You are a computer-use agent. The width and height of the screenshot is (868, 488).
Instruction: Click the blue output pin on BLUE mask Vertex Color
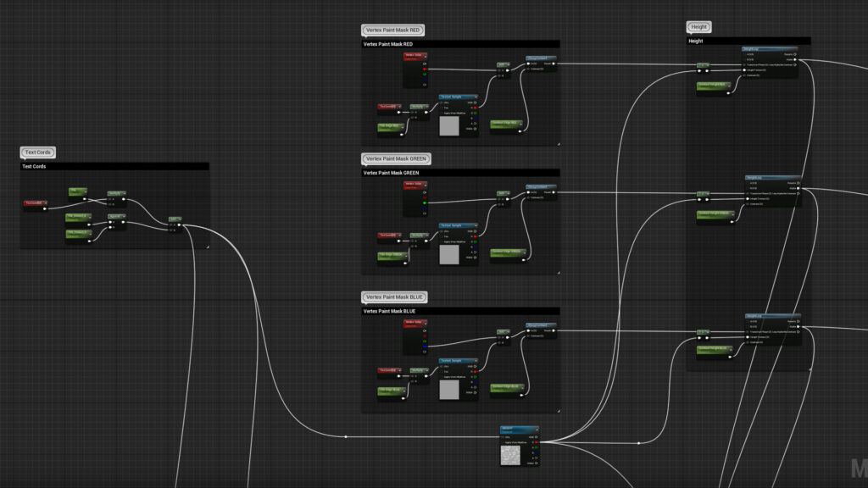425,346
